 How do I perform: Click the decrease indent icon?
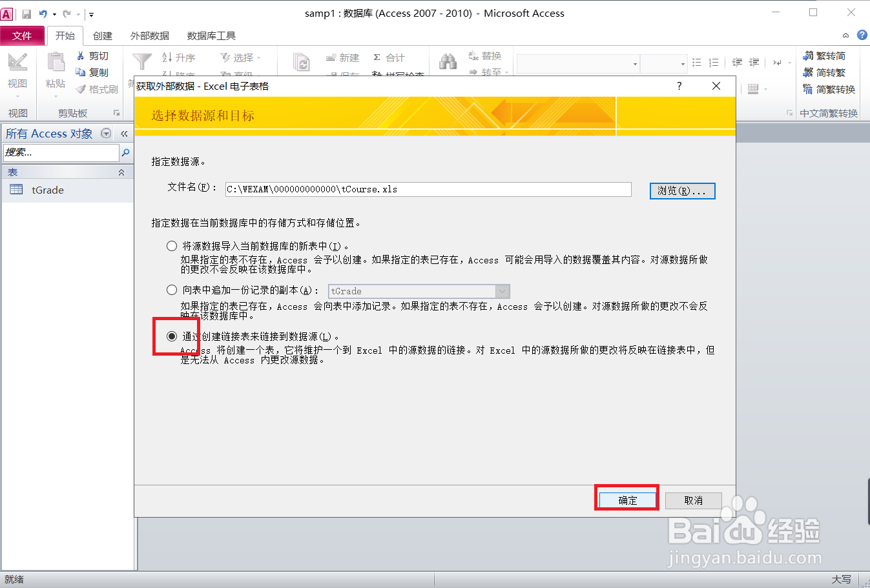(737, 63)
